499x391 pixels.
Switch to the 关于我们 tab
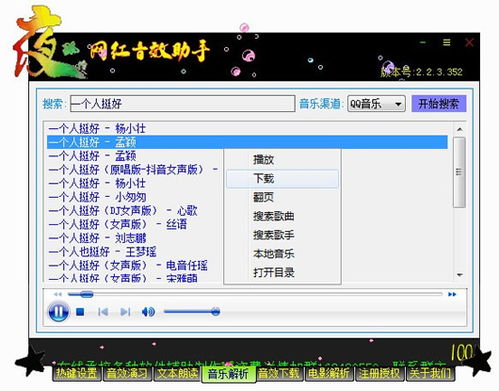[430, 373]
